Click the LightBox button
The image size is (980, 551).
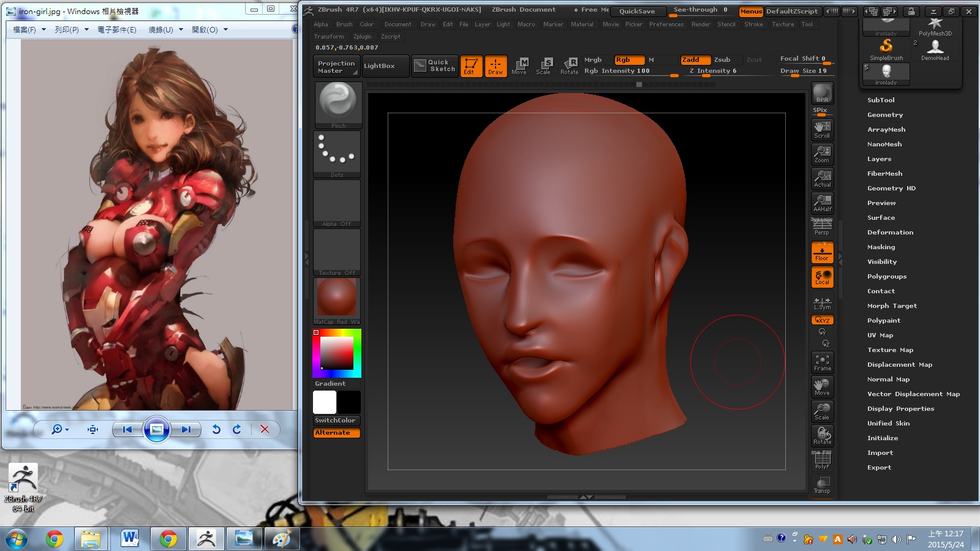point(385,66)
